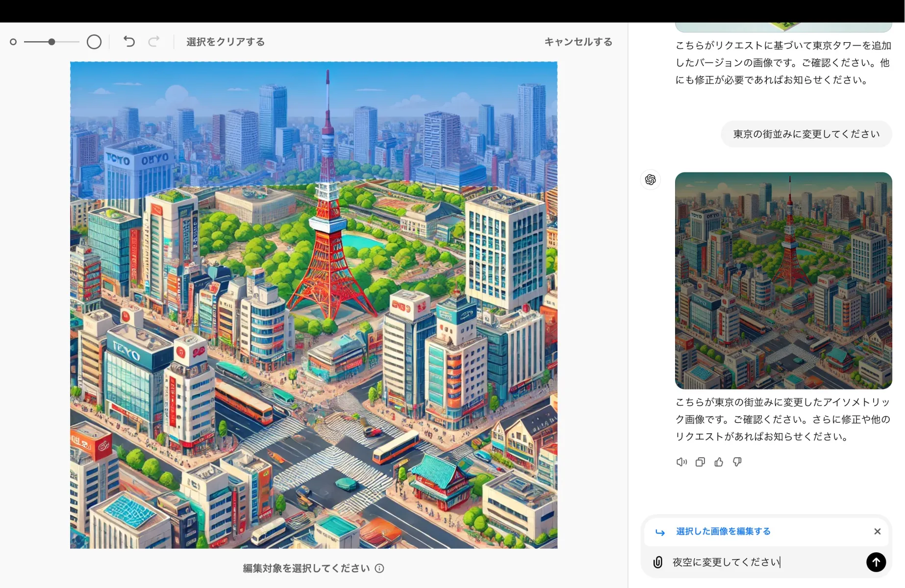The width and height of the screenshot is (905, 588).
Task: Dismiss the edit banner with the X
Action: tap(877, 531)
